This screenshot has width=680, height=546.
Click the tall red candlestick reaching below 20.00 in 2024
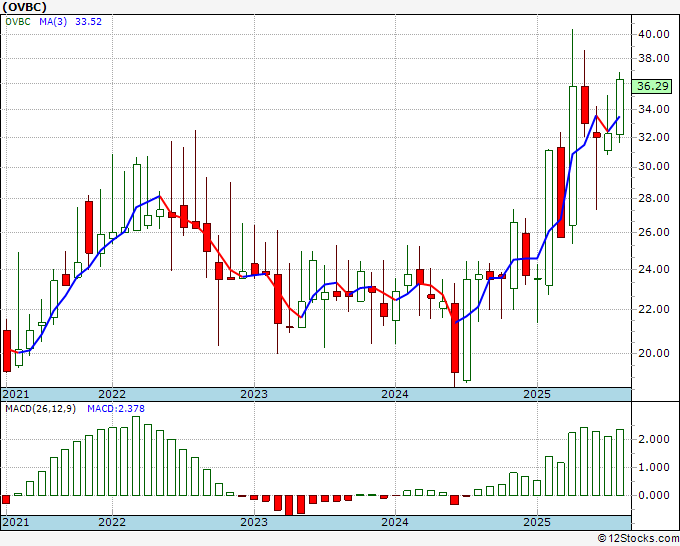(454, 338)
